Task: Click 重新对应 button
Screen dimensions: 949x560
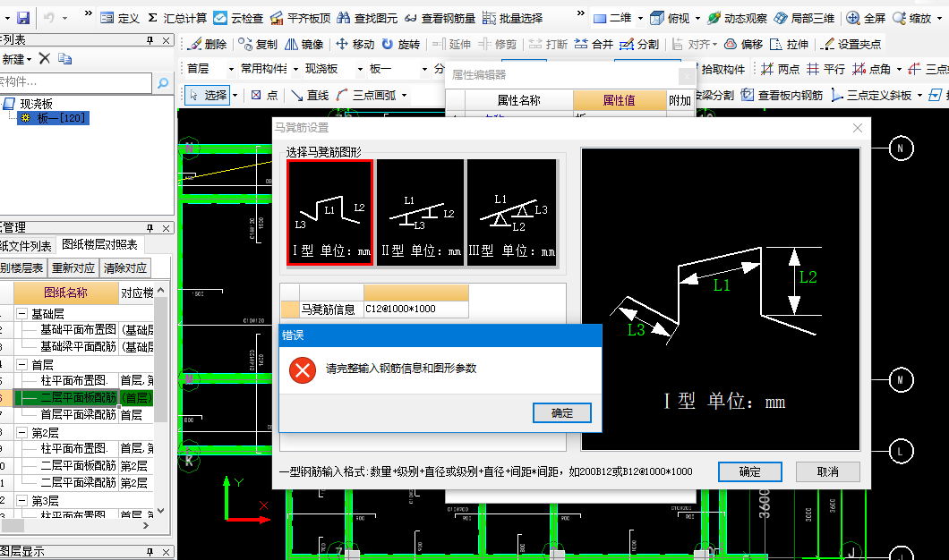Action: (73, 267)
